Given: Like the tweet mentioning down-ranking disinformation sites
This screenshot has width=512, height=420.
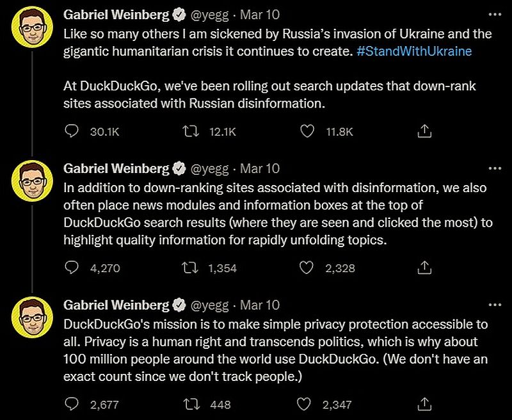Looking at the screenshot, I should [x=307, y=131].
